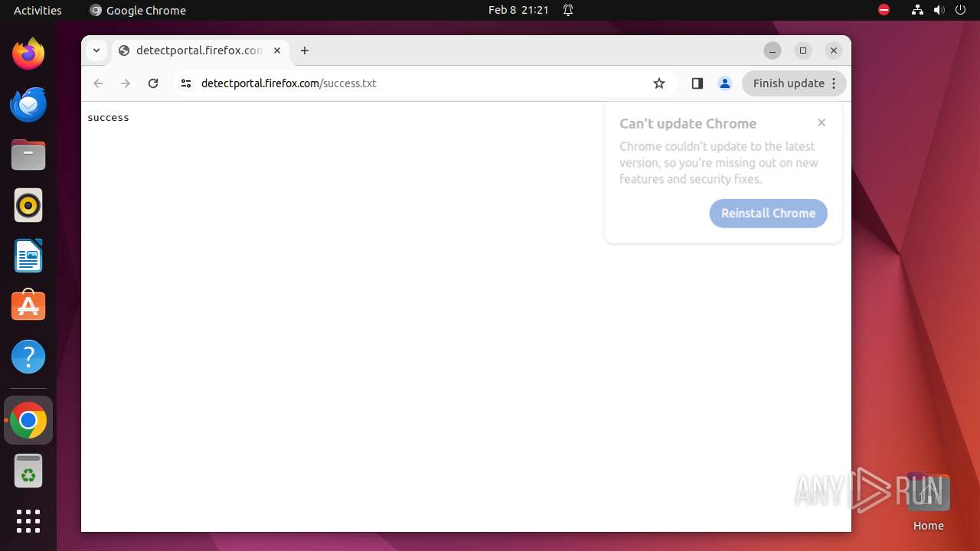The image size is (980, 551).
Task: Select the detectportal.firefox.com tab
Action: tap(200, 51)
